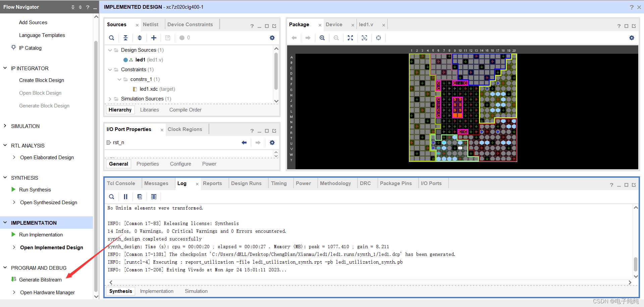Open help for the Log panel
Viewport: 644px width, 307px height.
pyautogui.click(x=611, y=185)
